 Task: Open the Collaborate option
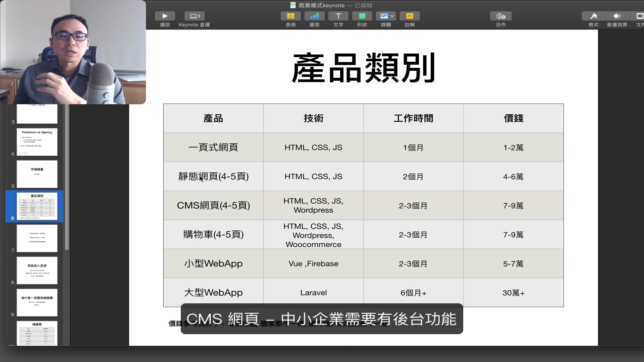[500, 16]
